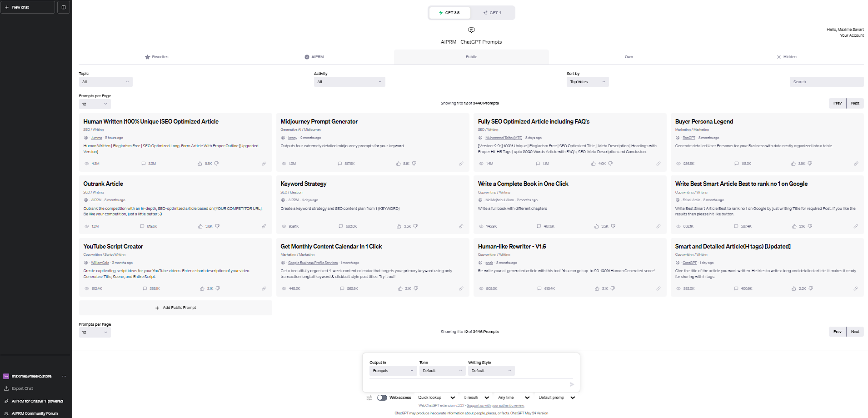Dislike Get Monthly Content Calendar prompt

(x=416, y=289)
